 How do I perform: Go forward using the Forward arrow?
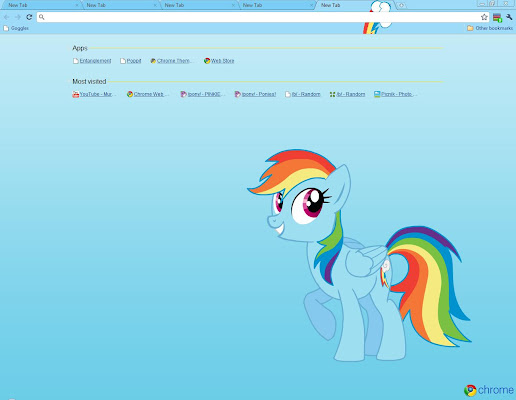pos(18,17)
